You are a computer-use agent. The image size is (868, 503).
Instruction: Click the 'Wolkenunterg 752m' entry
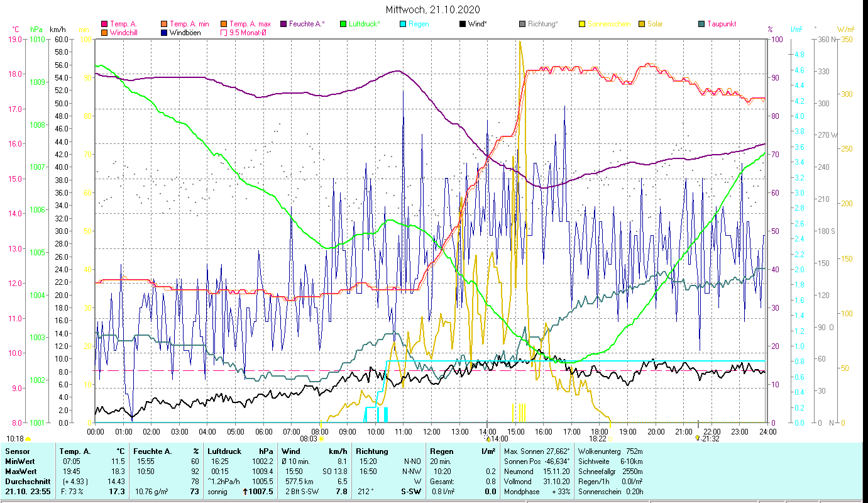click(x=610, y=451)
